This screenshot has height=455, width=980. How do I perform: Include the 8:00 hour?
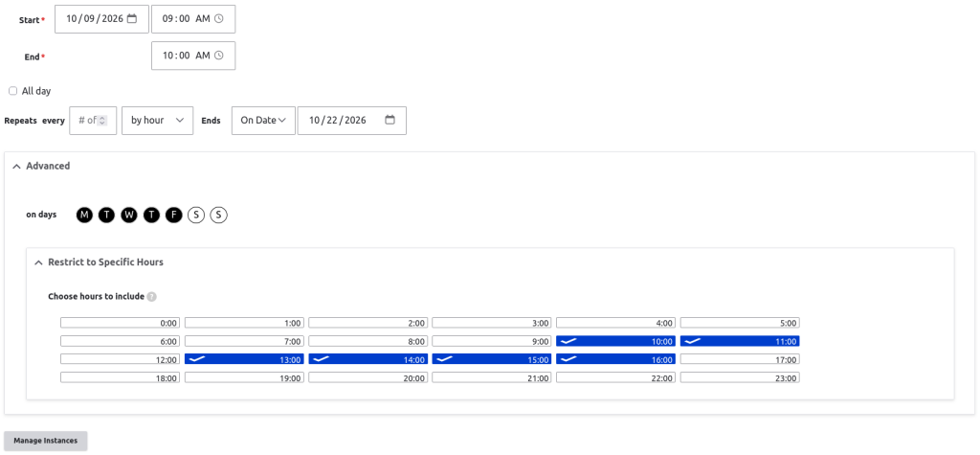(x=368, y=341)
